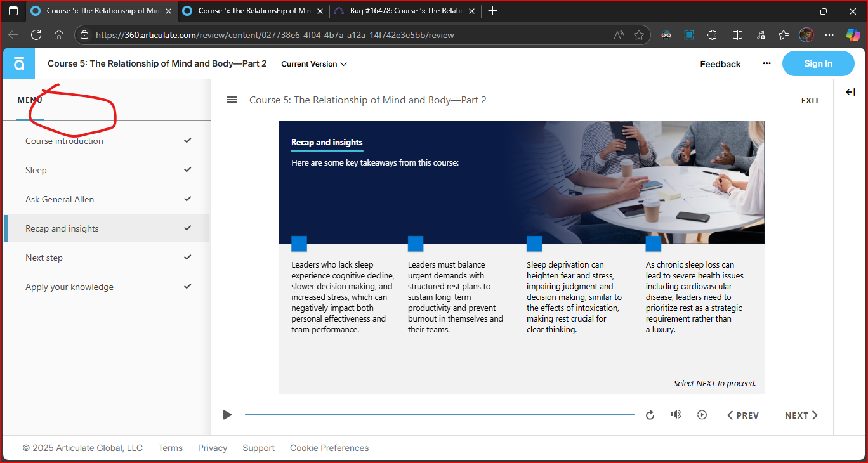
Task: Open the browser Settings and more ellipsis
Action: pos(829,35)
